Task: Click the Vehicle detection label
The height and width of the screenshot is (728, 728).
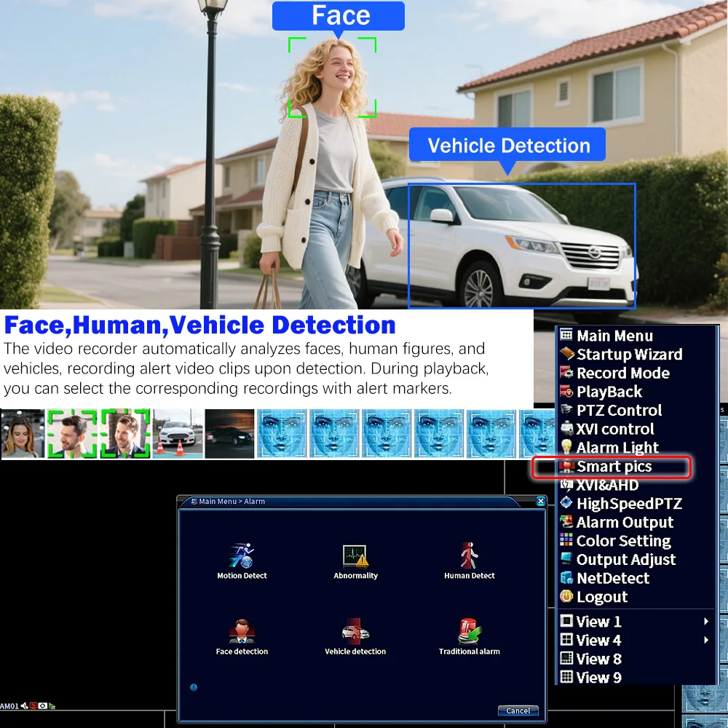Action: (355, 652)
